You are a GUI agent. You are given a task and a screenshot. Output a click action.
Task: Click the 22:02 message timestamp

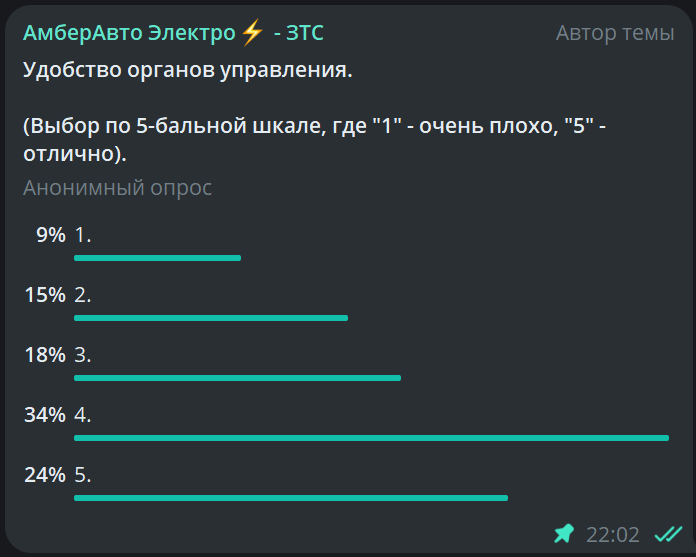point(613,534)
